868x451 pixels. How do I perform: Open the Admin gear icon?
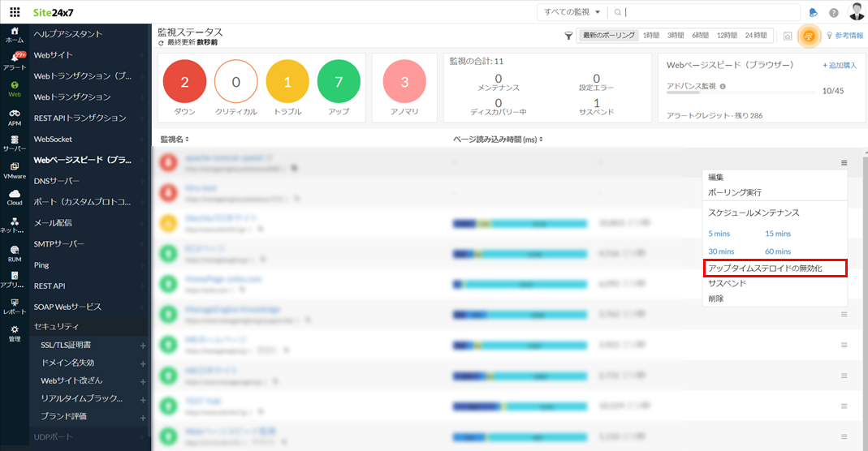click(x=15, y=334)
